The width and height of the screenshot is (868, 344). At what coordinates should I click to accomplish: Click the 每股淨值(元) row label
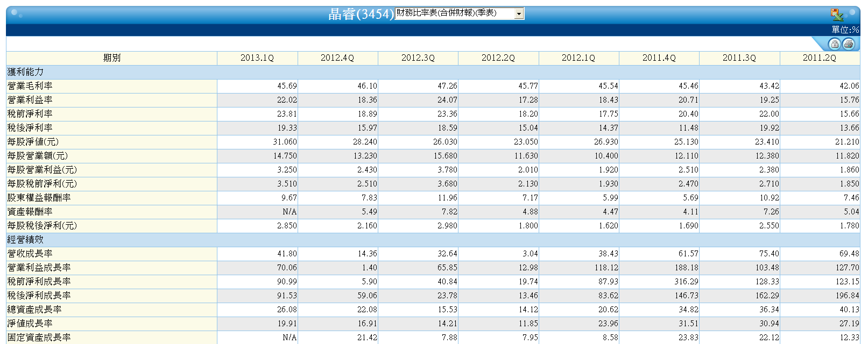pos(33,142)
